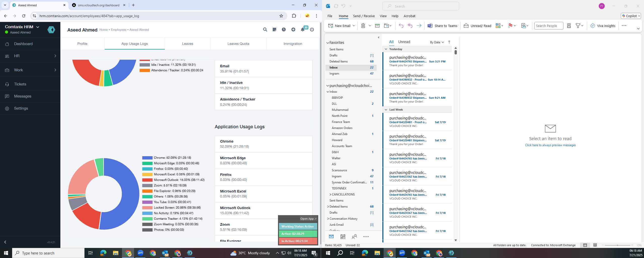The width and height of the screenshot is (644, 258).
Task: Switch to the Leaves Quota tab
Action: (x=238, y=44)
